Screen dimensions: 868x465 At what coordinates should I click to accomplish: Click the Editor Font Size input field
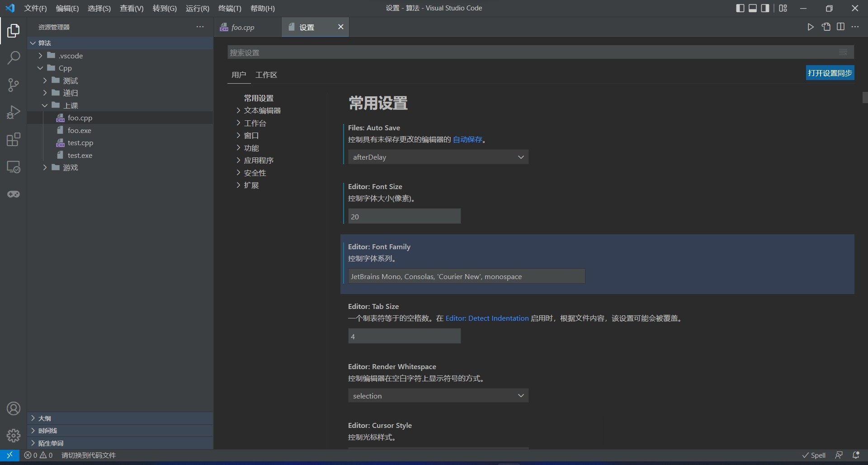404,216
